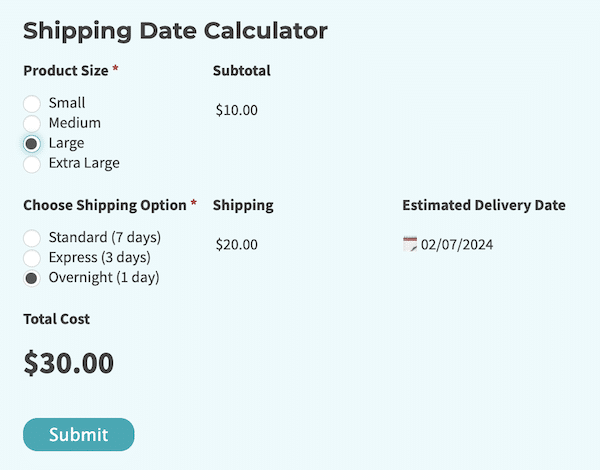Click the $10.00 subtotal value
600x470 pixels.
[x=237, y=110]
